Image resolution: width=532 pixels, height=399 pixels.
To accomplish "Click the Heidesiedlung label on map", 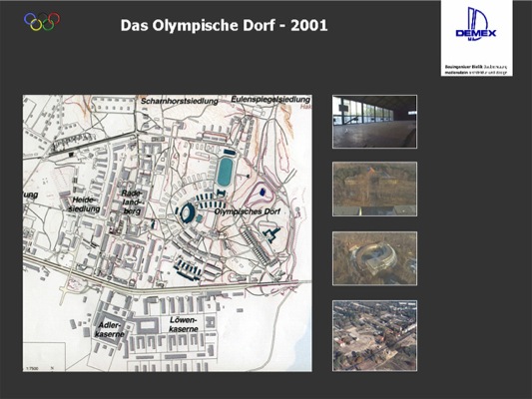I will 84,204.
